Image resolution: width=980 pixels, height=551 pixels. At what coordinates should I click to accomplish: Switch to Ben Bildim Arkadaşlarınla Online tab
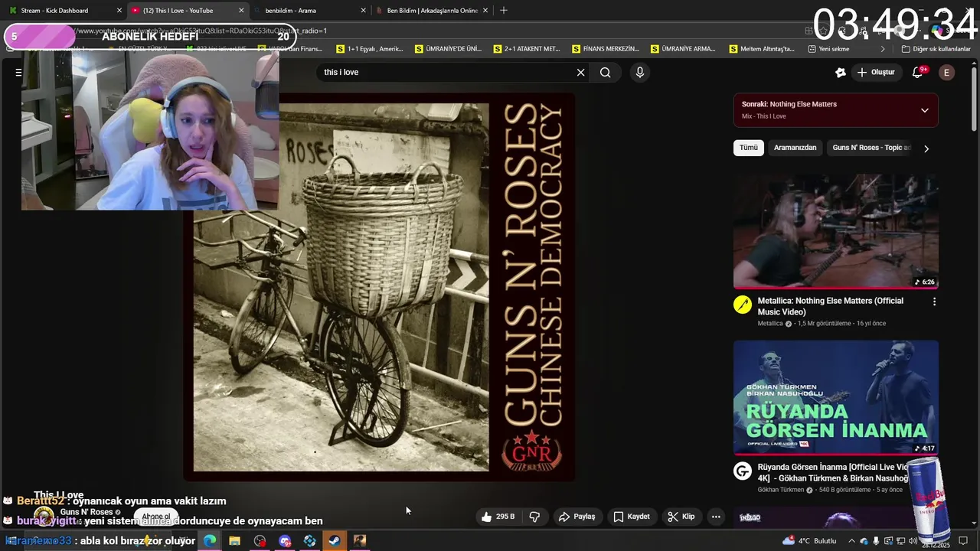pos(431,11)
